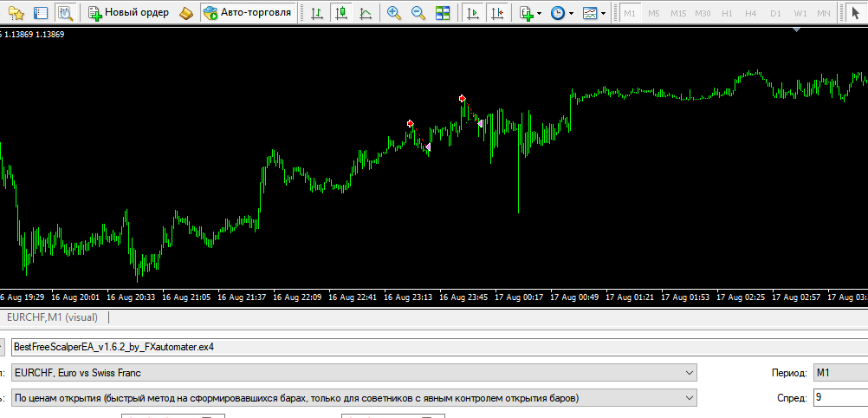Select the D1 timeframe
868x418 pixels.
(x=775, y=13)
